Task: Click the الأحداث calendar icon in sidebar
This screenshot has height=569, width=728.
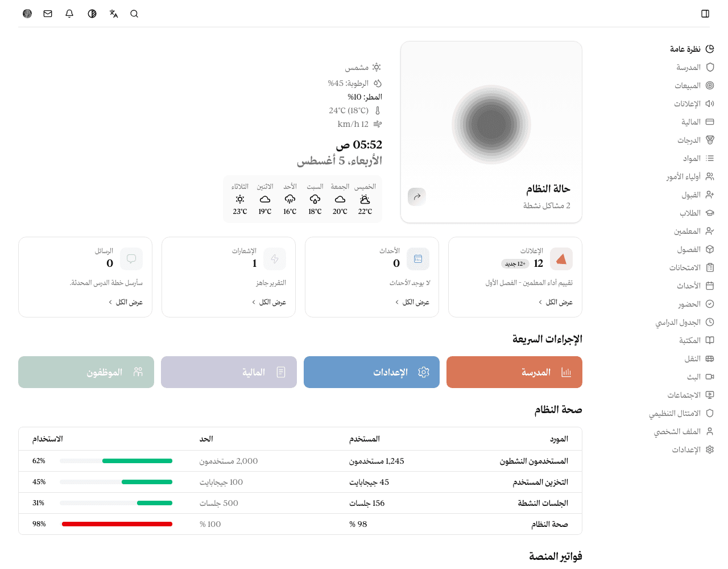Action: tap(710, 286)
